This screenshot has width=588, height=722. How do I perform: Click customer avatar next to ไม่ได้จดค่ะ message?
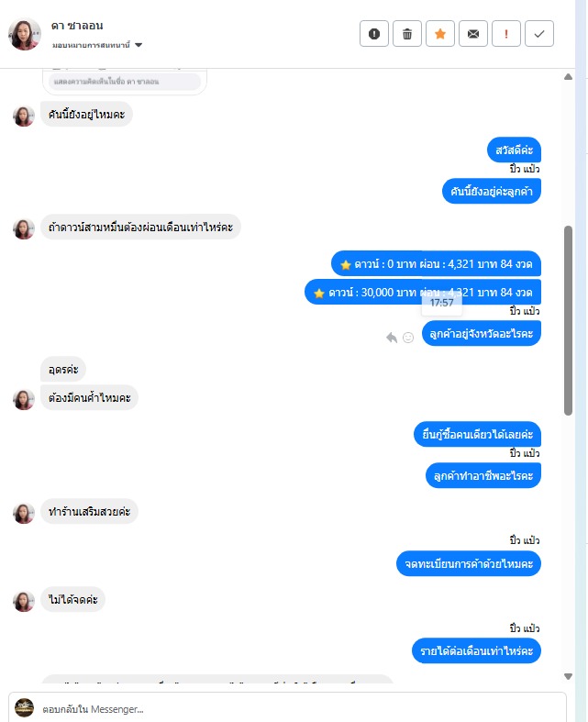tap(24, 601)
